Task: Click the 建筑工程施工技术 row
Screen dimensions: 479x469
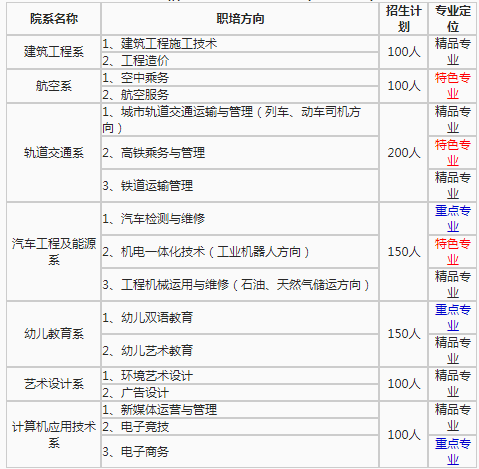Action: (240, 44)
